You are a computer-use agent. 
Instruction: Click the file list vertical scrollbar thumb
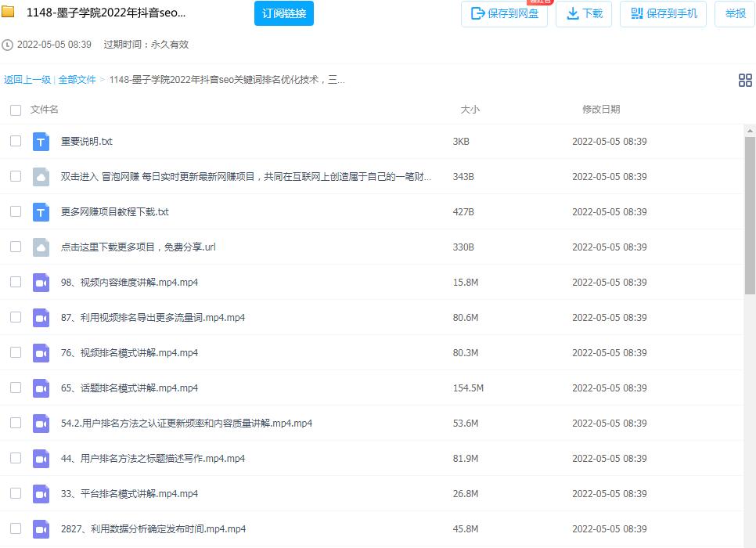[x=750, y=215]
